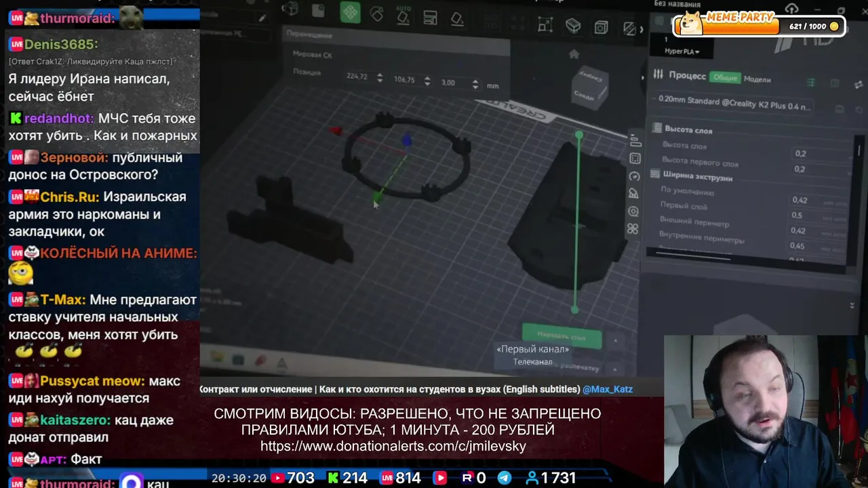Image resolution: width=868 pixels, height=488 pixels.
Task: Expand more toolbar tools with the right chevron
Action: 642,29
